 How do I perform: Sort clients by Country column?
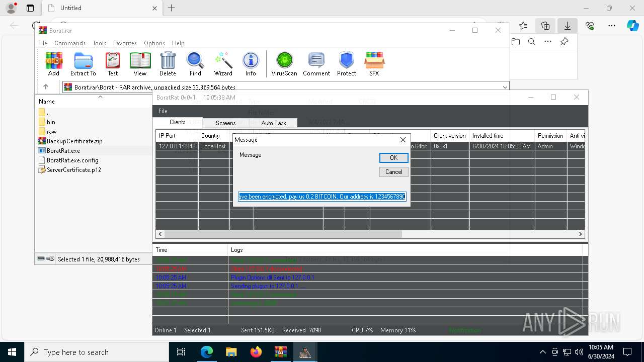[x=214, y=136]
